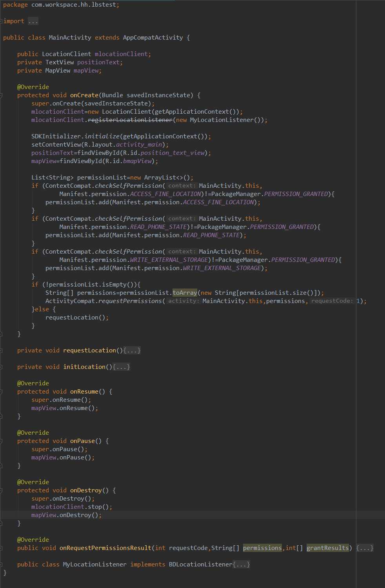Collapse onDestroy using its gutter fold marker
385x588 pixels.
click(1, 490)
